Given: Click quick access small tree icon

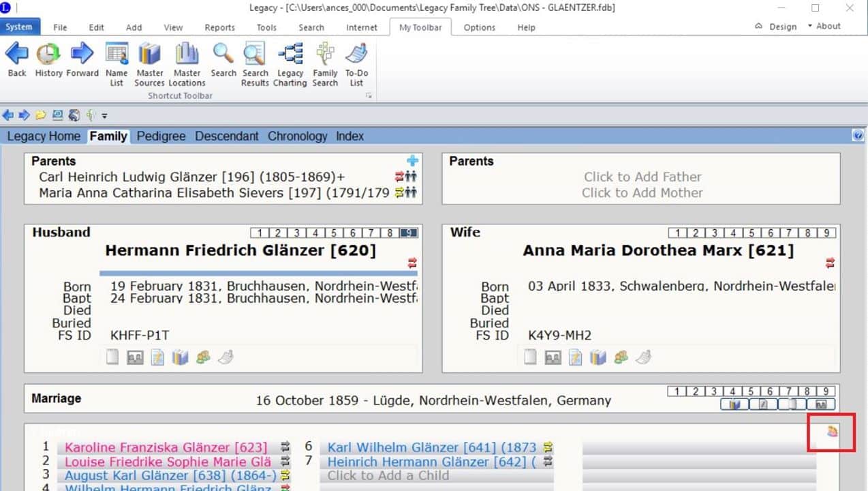Looking at the screenshot, I should (x=89, y=115).
